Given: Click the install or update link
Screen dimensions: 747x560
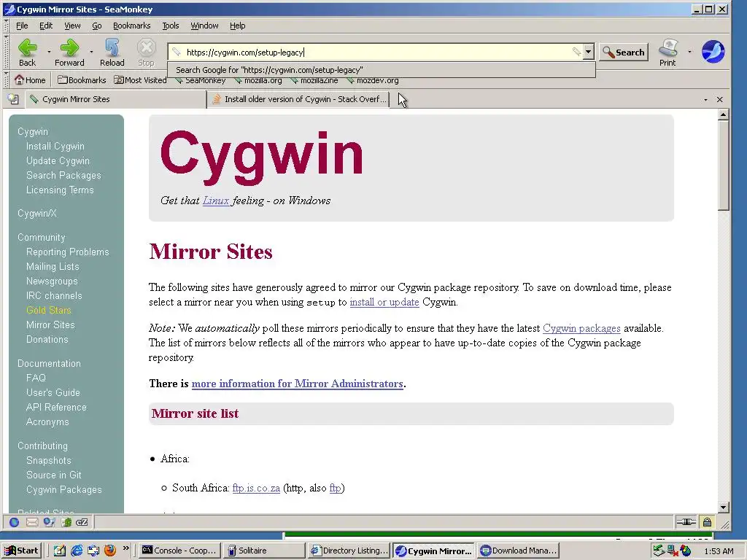Looking at the screenshot, I should coord(384,302).
